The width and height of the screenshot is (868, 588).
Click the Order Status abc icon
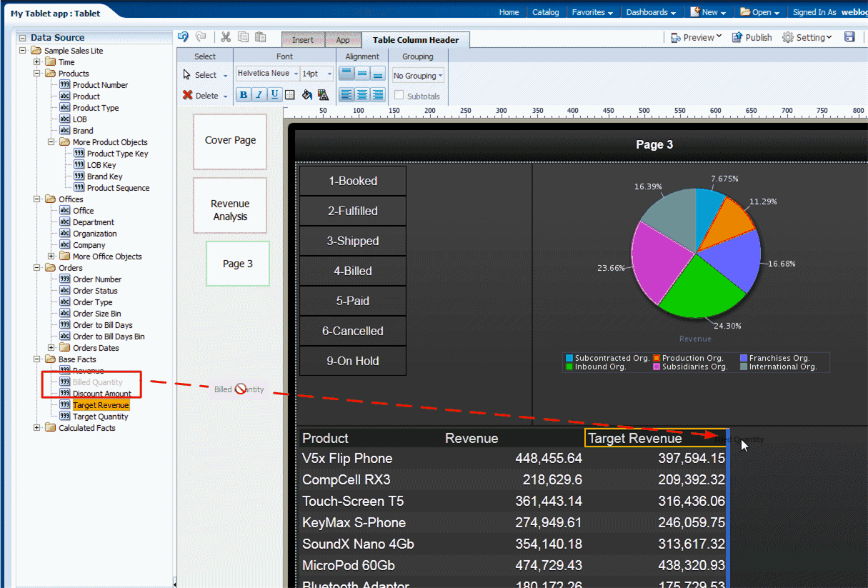[x=64, y=291]
